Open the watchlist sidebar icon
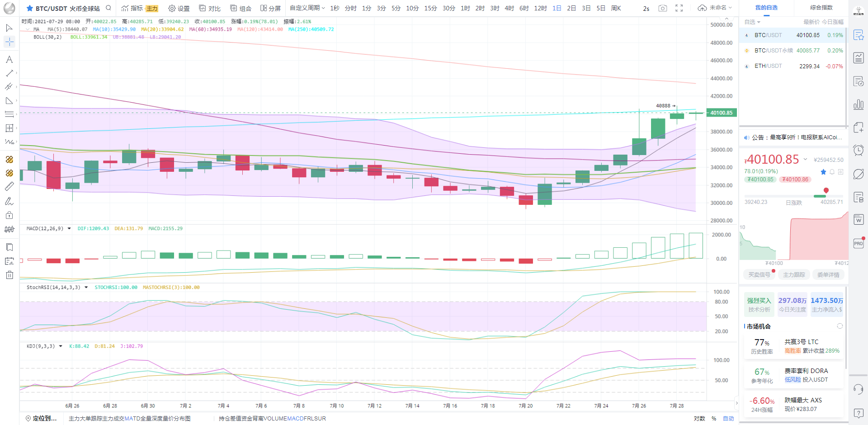Viewport: 868px width, 425px height. coord(859,35)
